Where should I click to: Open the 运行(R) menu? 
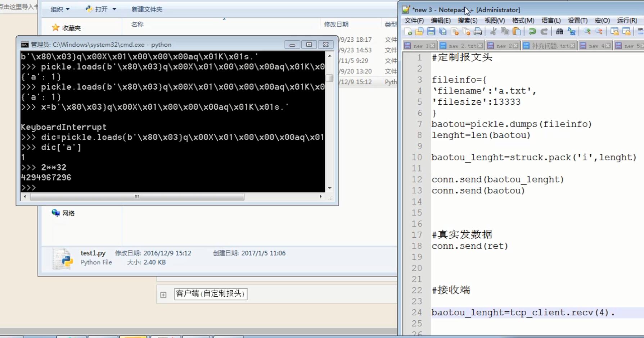(627, 20)
